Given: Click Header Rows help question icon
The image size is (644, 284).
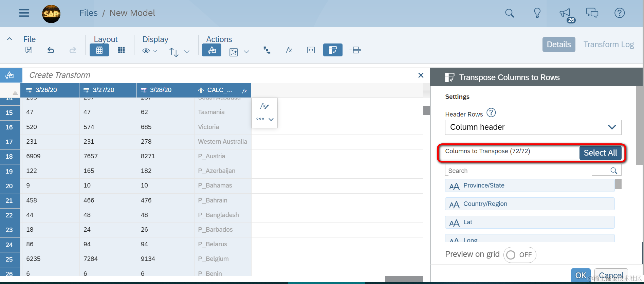Looking at the screenshot, I should point(491,112).
